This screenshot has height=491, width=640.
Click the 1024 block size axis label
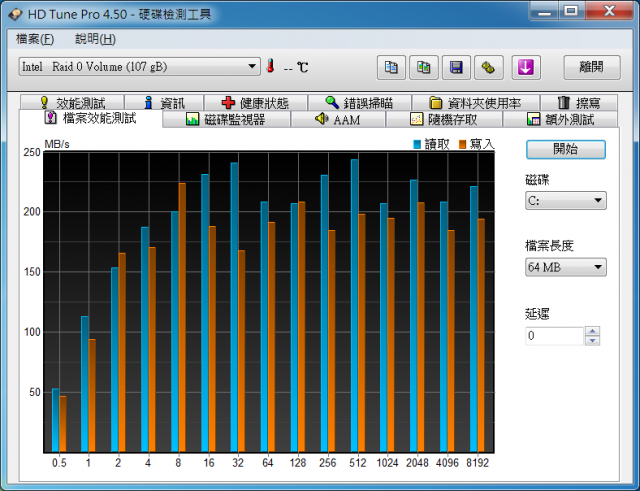[x=387, y=463]
